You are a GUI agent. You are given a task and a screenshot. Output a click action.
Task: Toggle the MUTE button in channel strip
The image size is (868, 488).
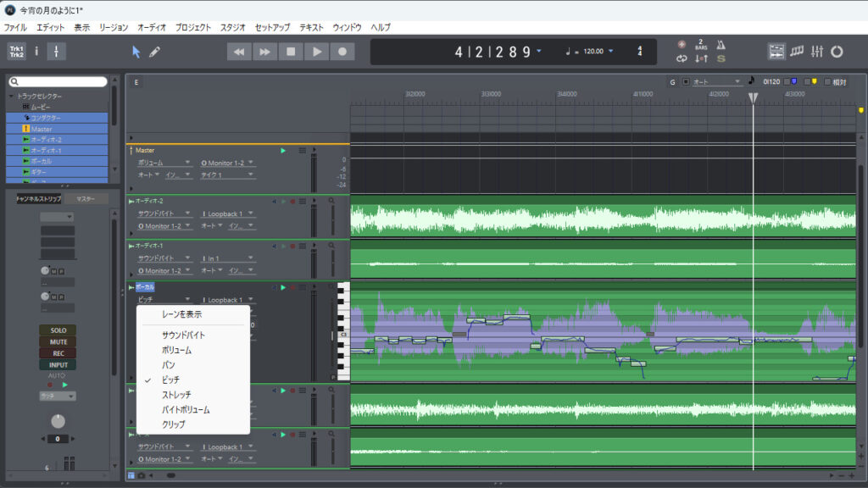pyautogui.click(x=58, y=341)
